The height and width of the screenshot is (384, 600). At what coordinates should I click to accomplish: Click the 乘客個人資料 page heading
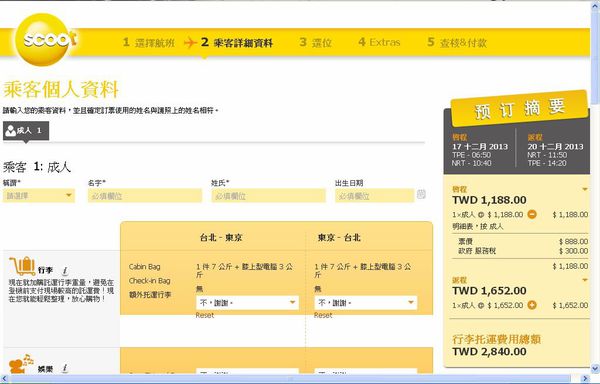pos(60,90)
